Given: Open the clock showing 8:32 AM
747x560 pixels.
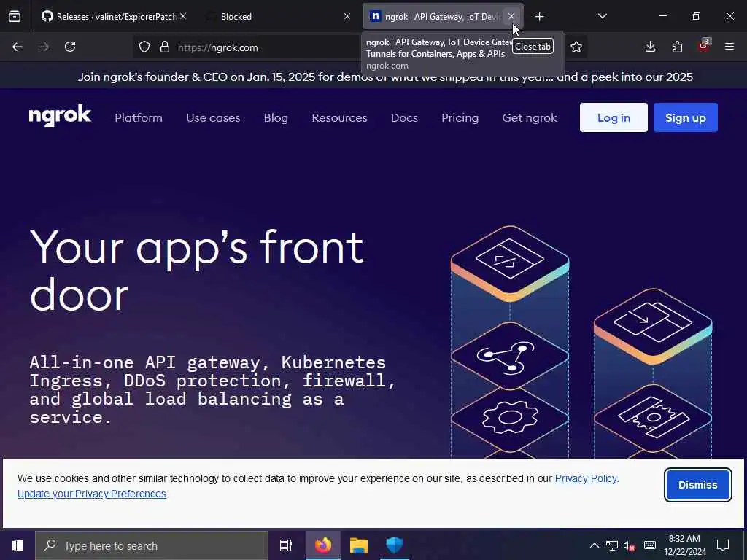Looking at the screenshot, I should pyautogui.click(x=684, y=545).
